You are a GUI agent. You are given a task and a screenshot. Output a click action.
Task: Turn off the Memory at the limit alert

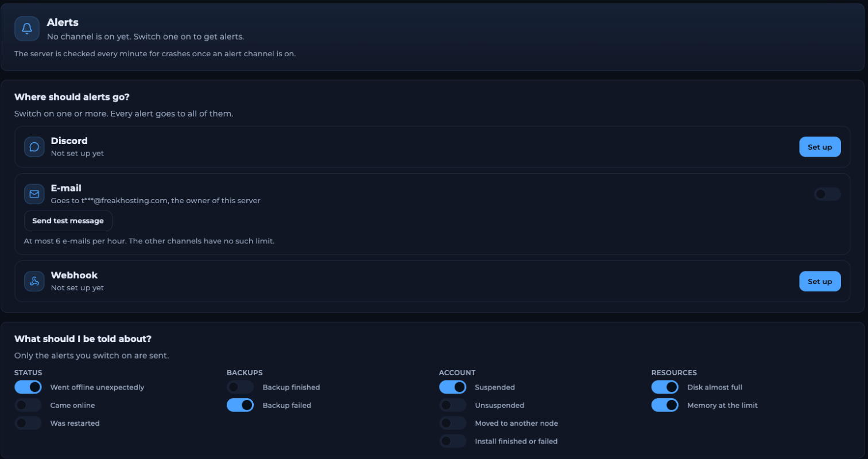pos(665,405)
